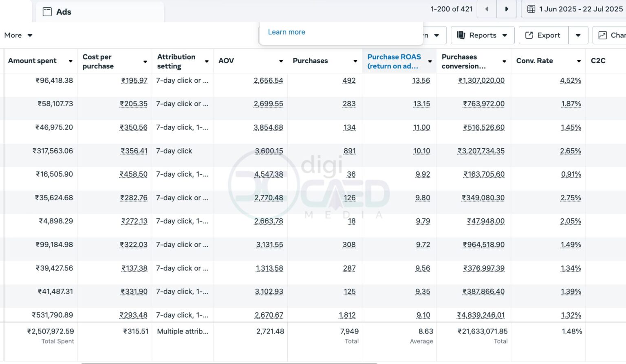Go to previous page of results
Screen dimensions: 626x364
pyautogui.click(x=487, y=9)
